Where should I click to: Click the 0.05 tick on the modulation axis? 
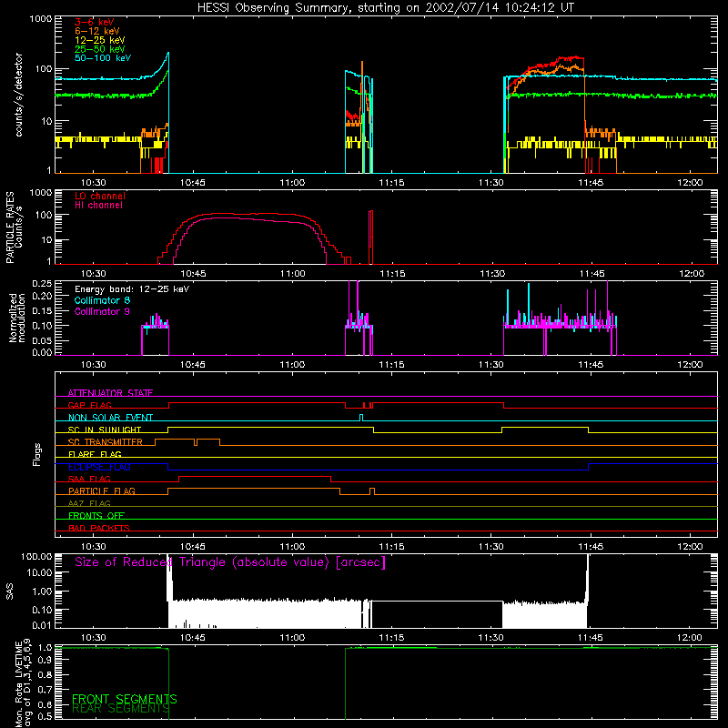[x=42, y=340]
